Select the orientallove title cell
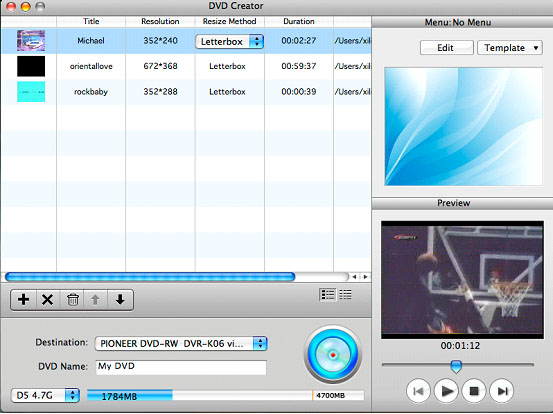The image size is (553, 414). click(91, 66)
